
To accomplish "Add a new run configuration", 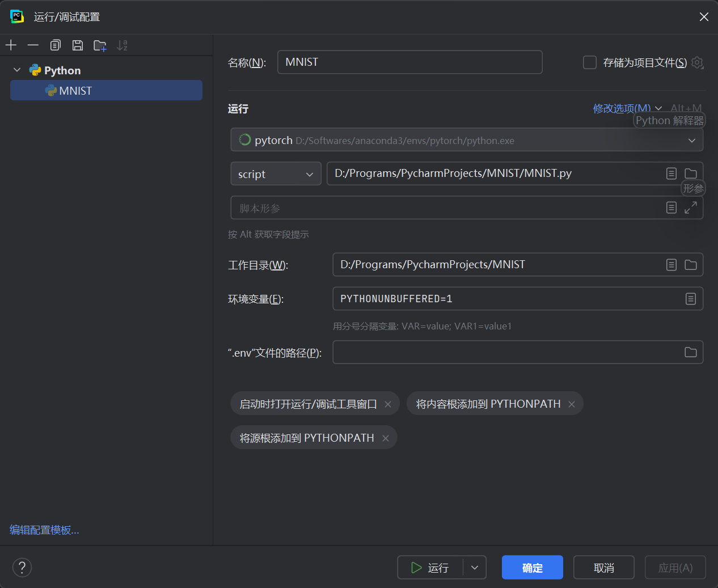I will point(11,45).
